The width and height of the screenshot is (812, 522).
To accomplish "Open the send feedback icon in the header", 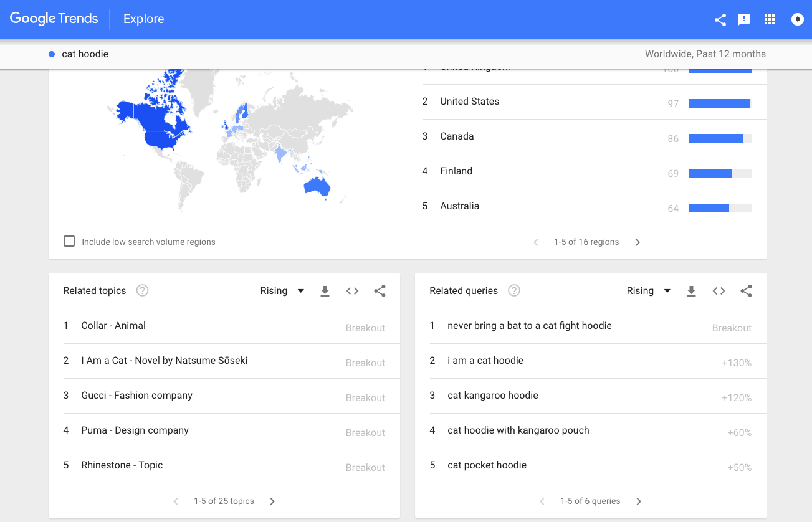I will coord(744,19).
